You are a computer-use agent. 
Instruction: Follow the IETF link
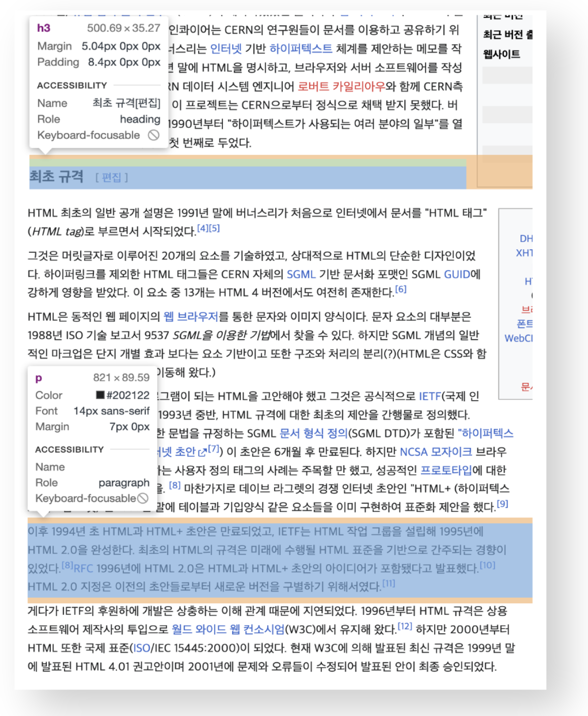(x=430, y=396)
